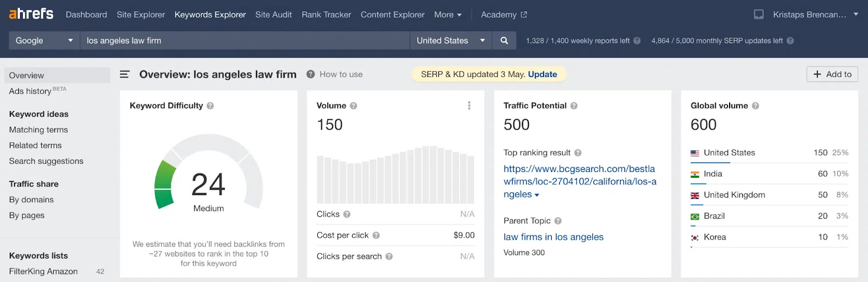The width and height of the screenshot is (868, 282).
Task: Click the India flag icon
Action: (x=695, y=175)
